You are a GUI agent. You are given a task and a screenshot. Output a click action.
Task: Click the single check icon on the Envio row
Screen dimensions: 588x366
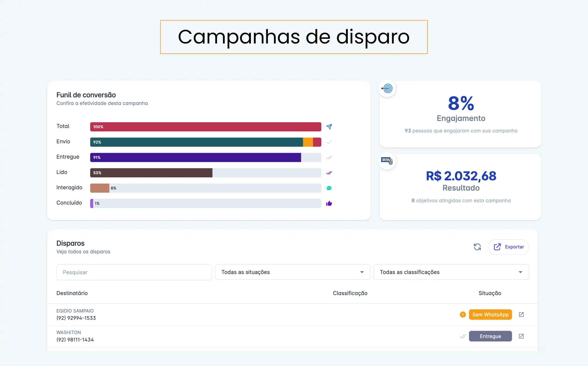tap(329, 142)
